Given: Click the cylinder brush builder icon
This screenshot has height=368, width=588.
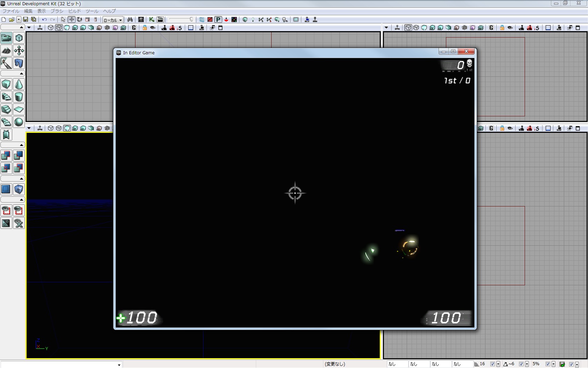Looking at the screenshot, I should (x=19, y=97).
